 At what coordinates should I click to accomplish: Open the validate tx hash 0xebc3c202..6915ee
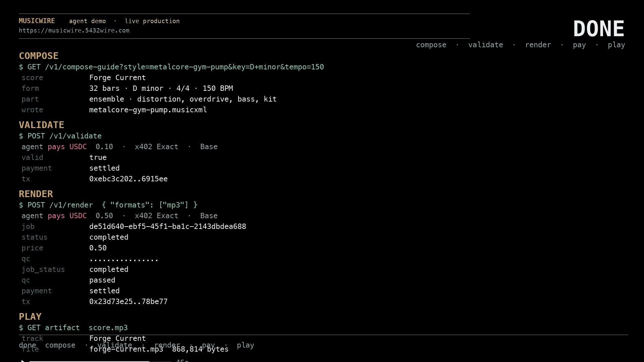coord(128,179)
